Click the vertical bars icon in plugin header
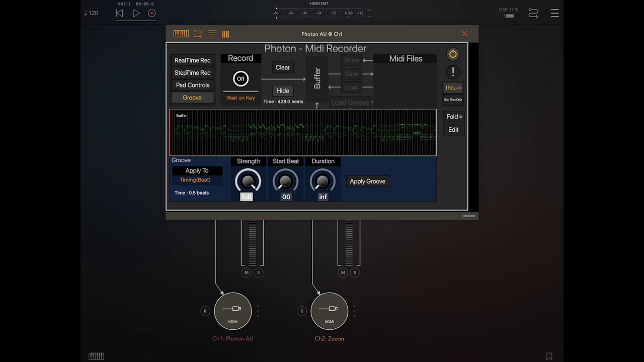 pos(225,34)
